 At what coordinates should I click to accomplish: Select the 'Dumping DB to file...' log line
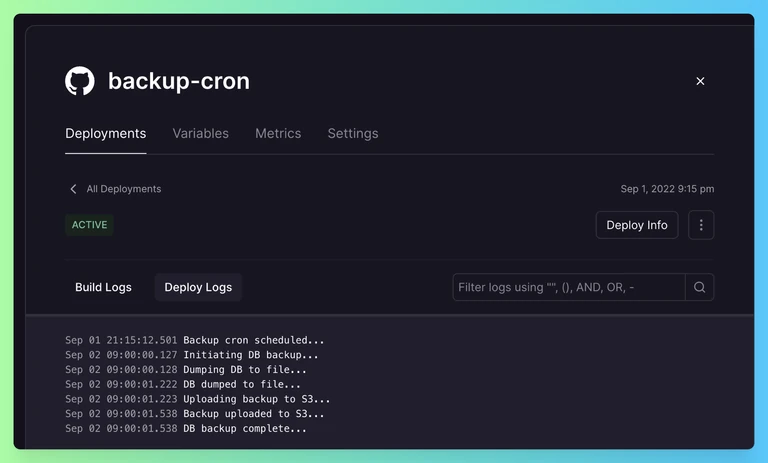tap(186, 369)
